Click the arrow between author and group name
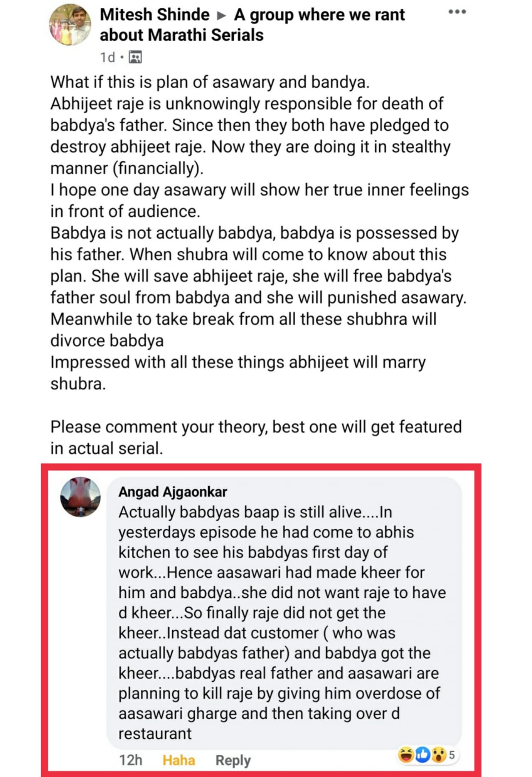Viewport: 532px width, 777px height. (x=221, y=15)
